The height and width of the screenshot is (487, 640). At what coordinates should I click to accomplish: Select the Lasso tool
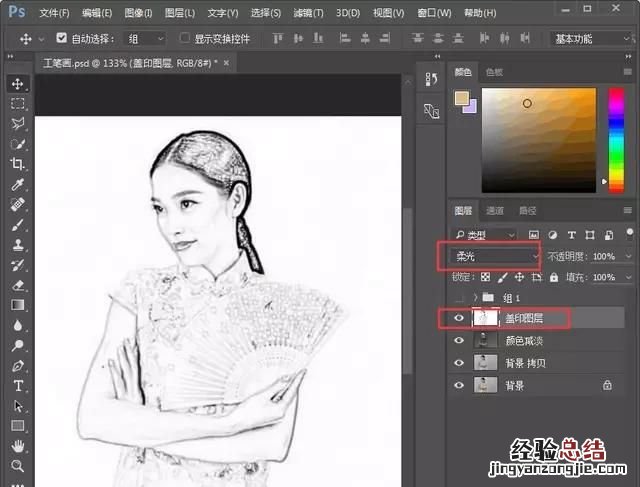tap(18, 124)
